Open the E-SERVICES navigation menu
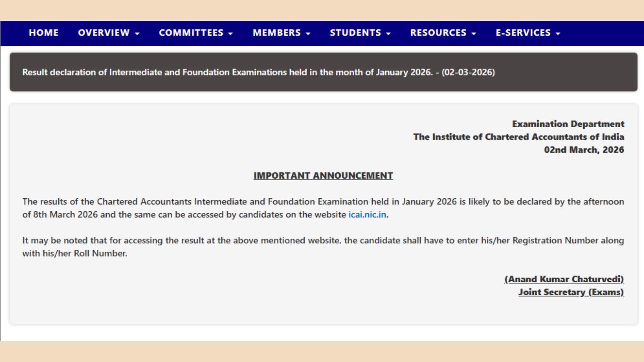 [523, 33]
